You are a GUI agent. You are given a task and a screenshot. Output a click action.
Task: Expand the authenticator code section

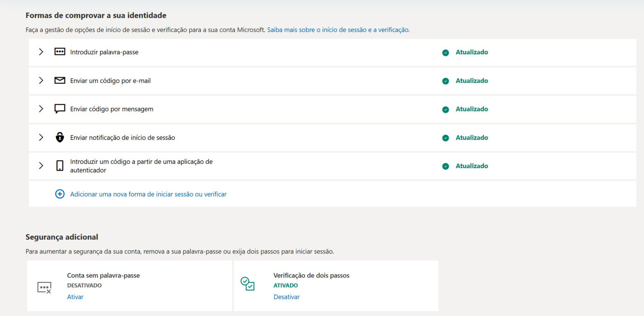coord(41,166)
